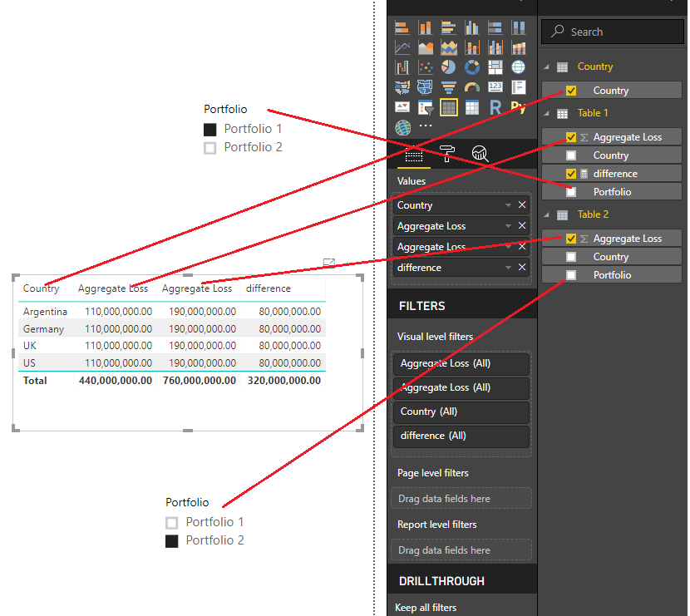The height and width of the screenshot is (616, 690).
Task: Select the Waterfall chart visual
Action: [402, 67]
